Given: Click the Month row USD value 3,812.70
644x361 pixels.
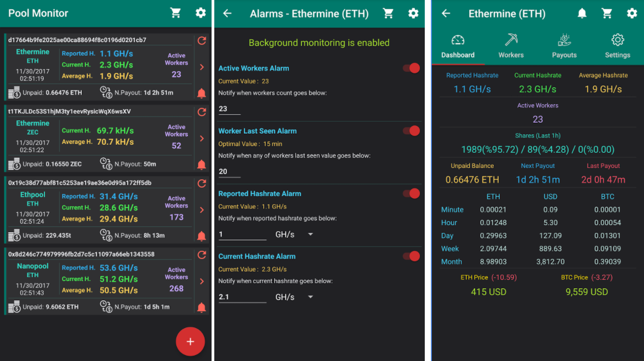Looking at the screenshot, I should click(550, 262).
